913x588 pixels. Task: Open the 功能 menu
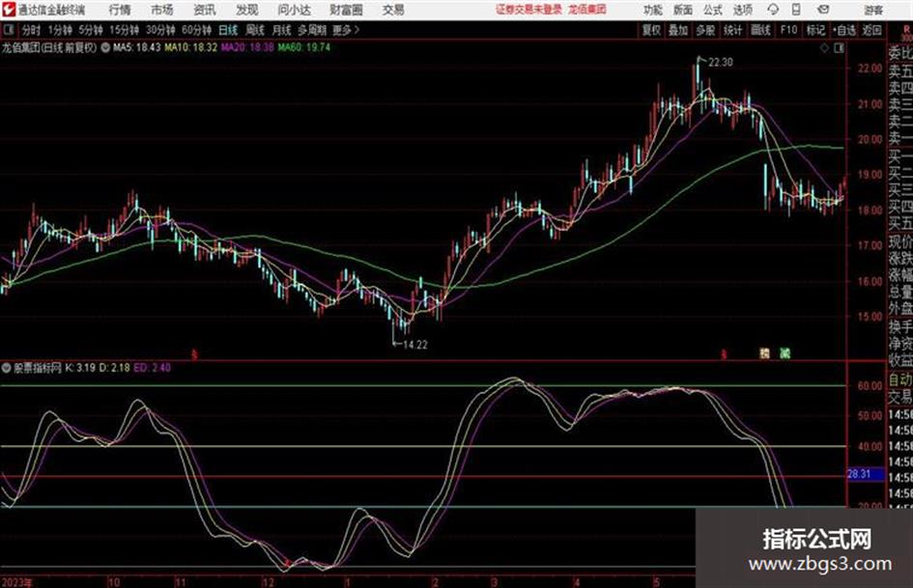tap(653, 10)
